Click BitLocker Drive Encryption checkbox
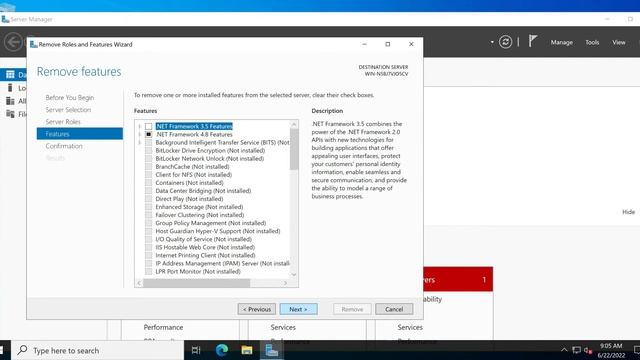The image size is (640, 360). coord(149,151)
